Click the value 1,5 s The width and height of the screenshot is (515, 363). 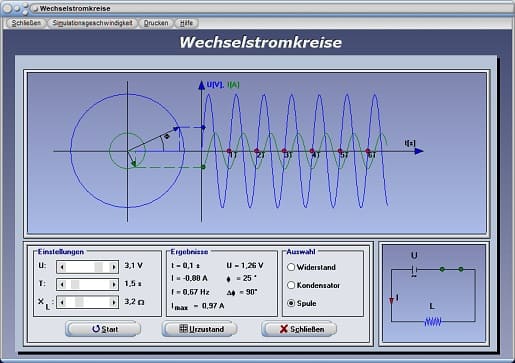[x=133, y=283]
